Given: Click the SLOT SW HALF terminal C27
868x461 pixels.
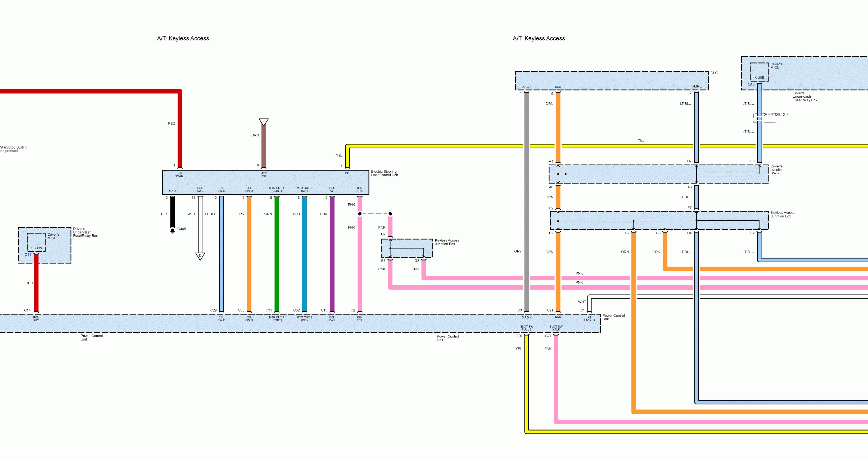Looking at the screenshot, I should coord(556,328).
